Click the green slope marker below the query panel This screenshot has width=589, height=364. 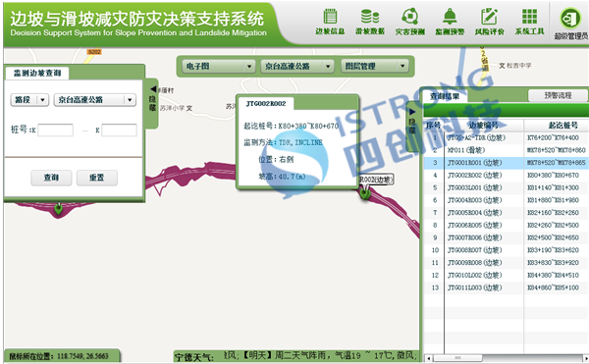pos(58,208)
